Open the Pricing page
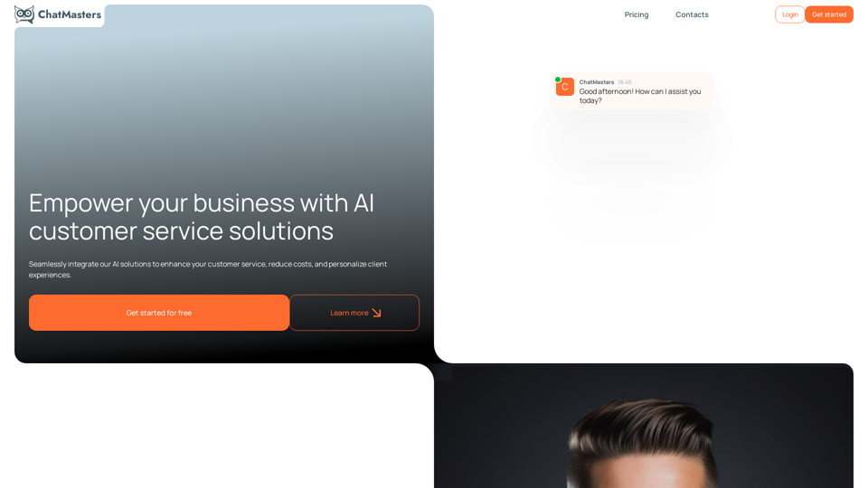 click(x=636, y=14)
